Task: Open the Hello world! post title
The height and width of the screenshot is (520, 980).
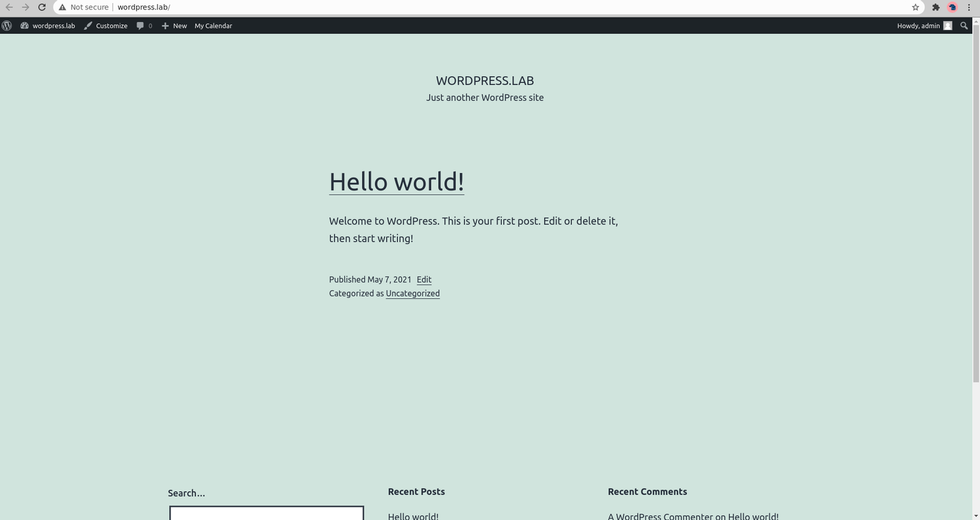Action: point(396,181)
